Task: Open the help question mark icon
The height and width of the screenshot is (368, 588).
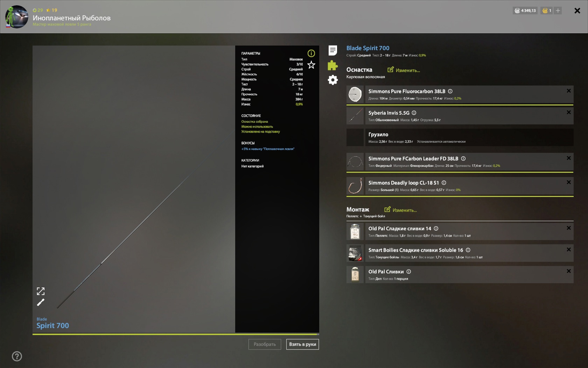Action: pos(17,356)
